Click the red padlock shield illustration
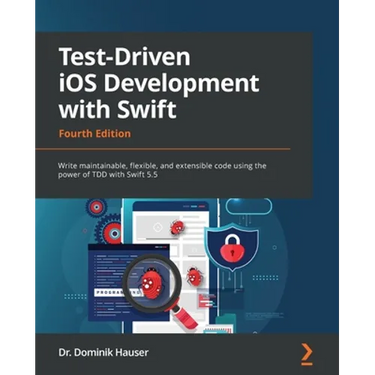375x375 pixels. pyautogui.click(x=232, y=247)
